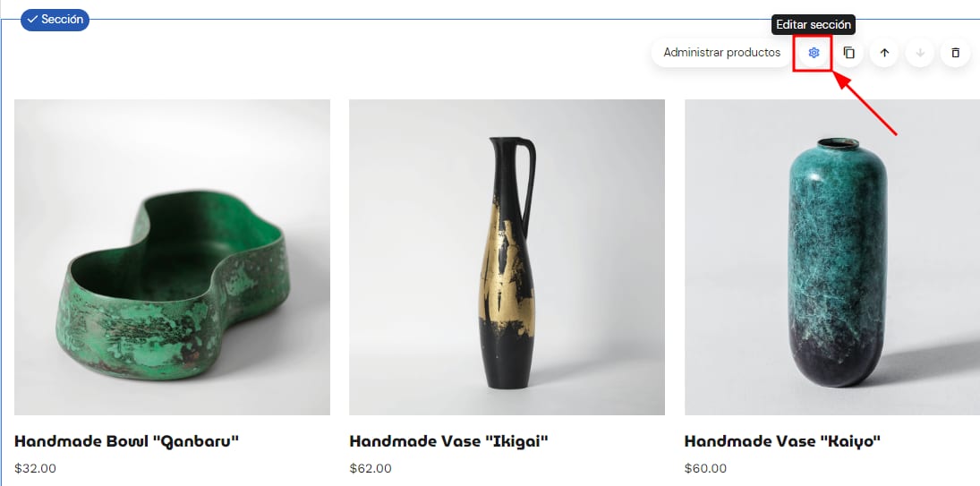This screenshot has height=486, width=980.
Task: Select the teal Kaiyo vase image
Action: tap(832, 258)
